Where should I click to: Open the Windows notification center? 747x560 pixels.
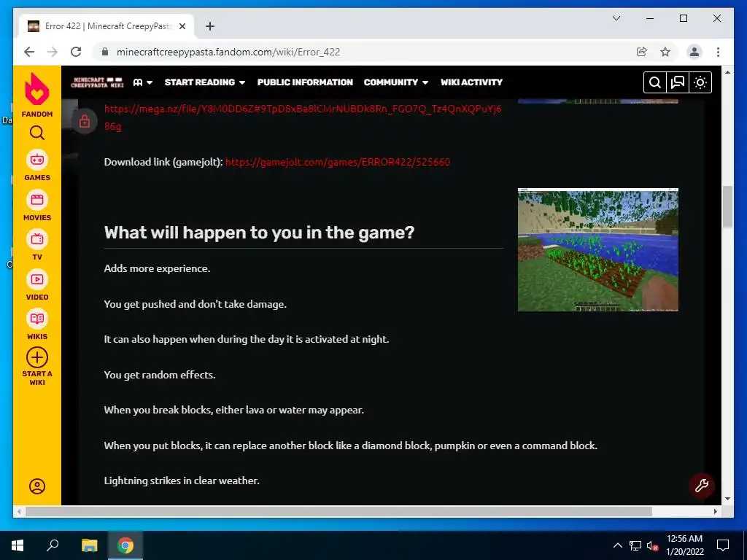pos(723,545)
